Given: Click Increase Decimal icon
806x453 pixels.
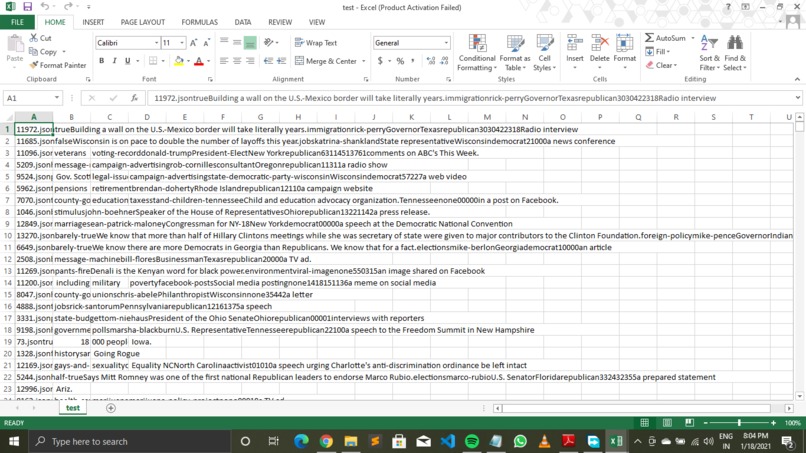Looking at the screenshot, I should click(x=431, y=61).
